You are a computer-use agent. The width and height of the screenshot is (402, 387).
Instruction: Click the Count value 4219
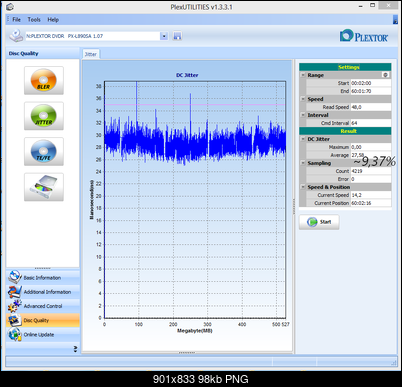(x=370, y=171)
